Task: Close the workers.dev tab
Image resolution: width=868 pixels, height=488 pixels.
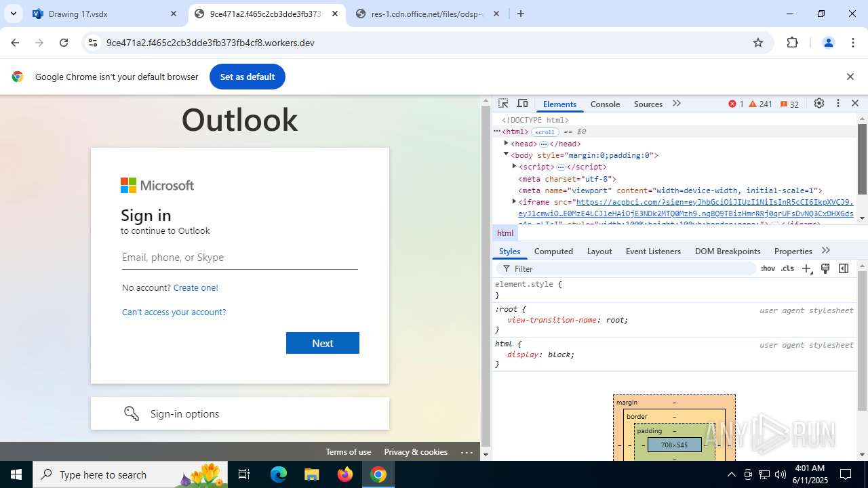Action: [x=335, y=14]
